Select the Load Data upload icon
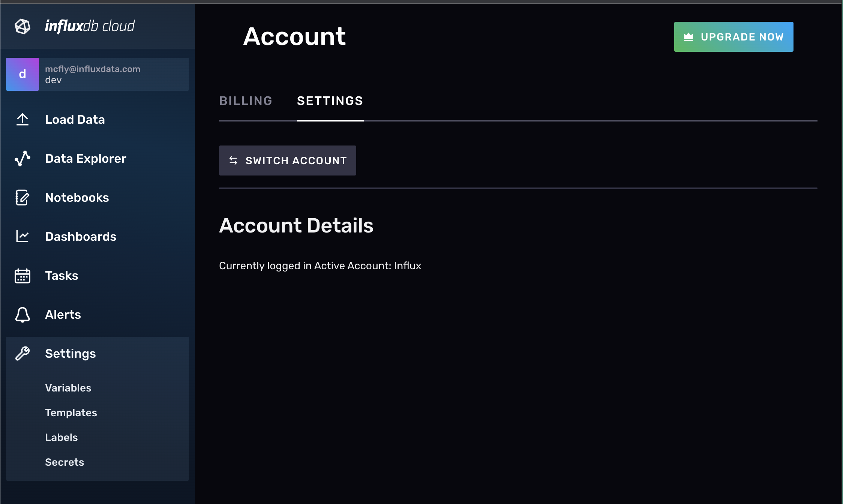Screen dimensions: 843x504 coord(22,119)
